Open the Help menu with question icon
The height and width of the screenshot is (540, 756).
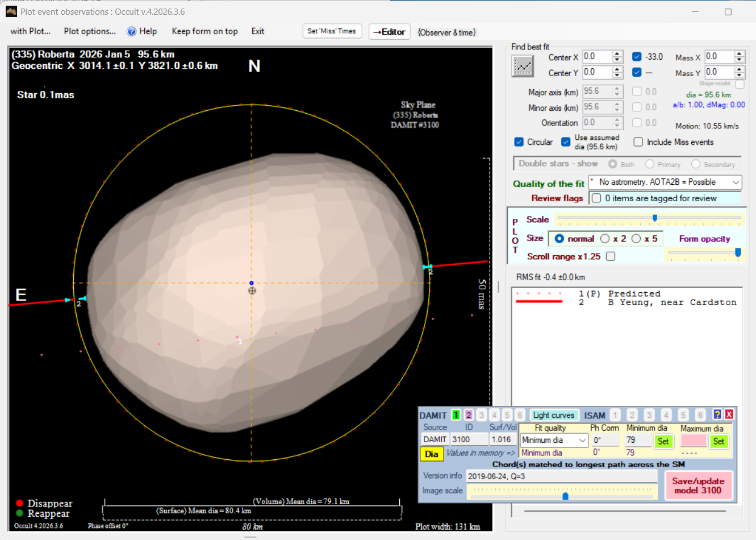point(141,31)
